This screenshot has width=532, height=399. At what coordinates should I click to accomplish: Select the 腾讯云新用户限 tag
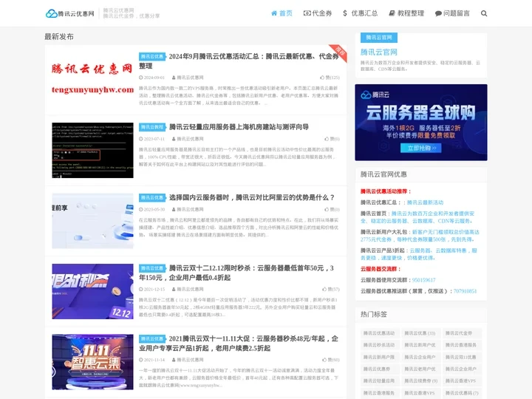pos(379,357)
